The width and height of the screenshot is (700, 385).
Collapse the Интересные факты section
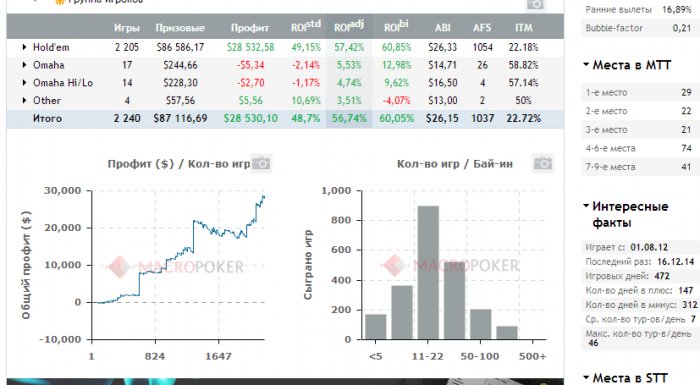(x=586, y=206)
